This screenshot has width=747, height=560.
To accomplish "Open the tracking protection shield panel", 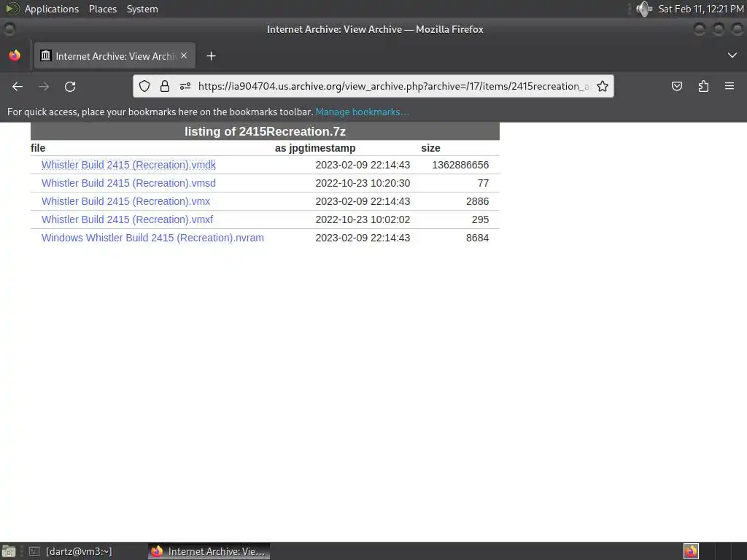I will [144, 86].
